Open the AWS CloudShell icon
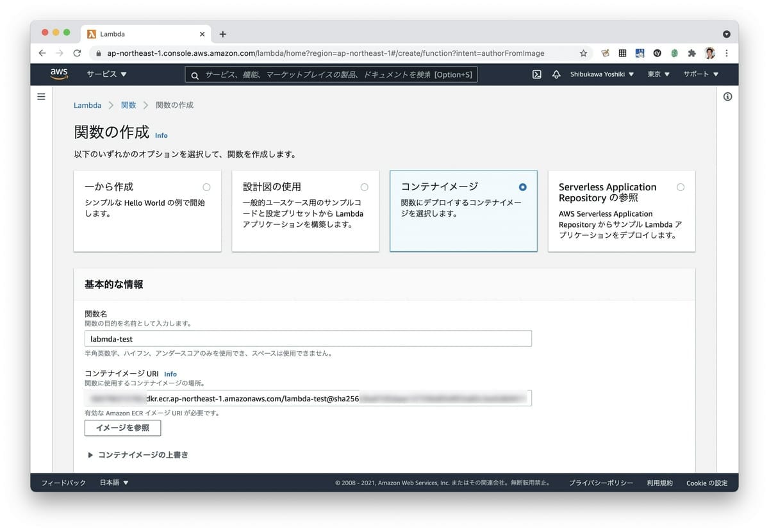Screen dimensions: 769x532 [536, 74]
